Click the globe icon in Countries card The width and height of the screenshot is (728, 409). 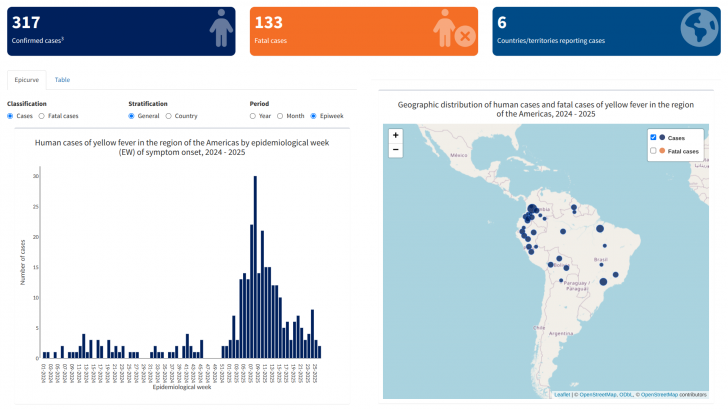click(x=699, y=30)
